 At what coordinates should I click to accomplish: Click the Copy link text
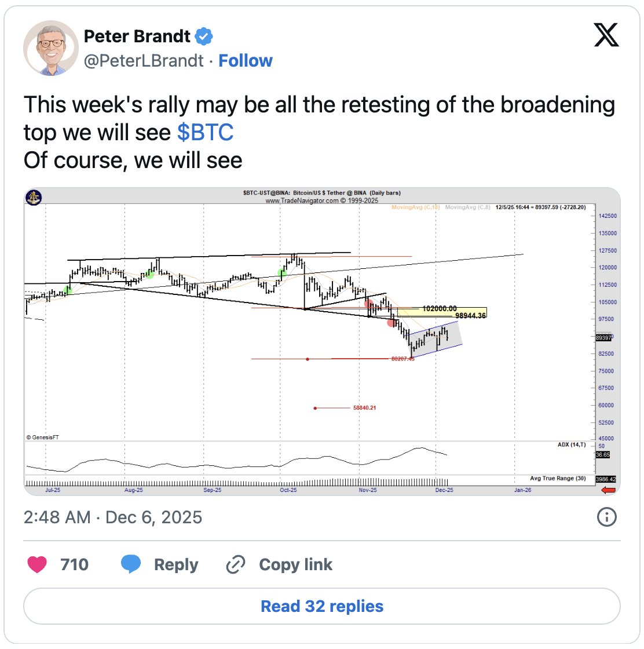pyautogui.click(x=295, y=564)
